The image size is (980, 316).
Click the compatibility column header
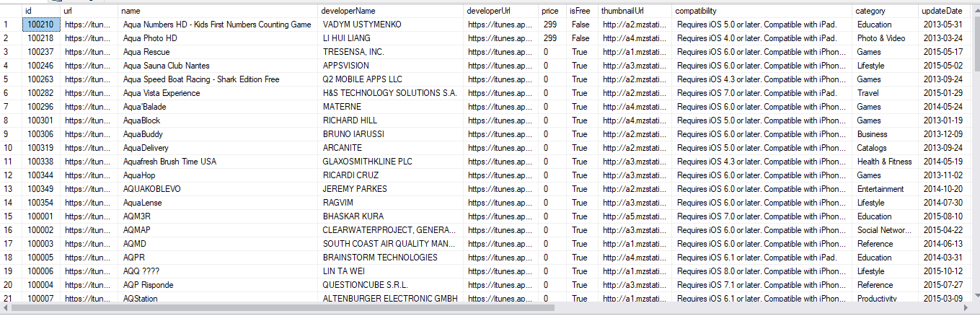(762, 11)
